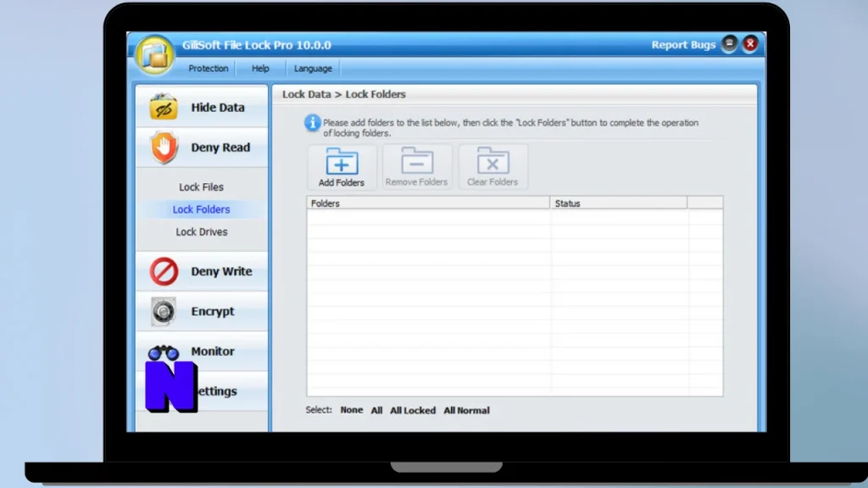
Task: Close the File Lock Pro window
Action: tap(750, 44)
